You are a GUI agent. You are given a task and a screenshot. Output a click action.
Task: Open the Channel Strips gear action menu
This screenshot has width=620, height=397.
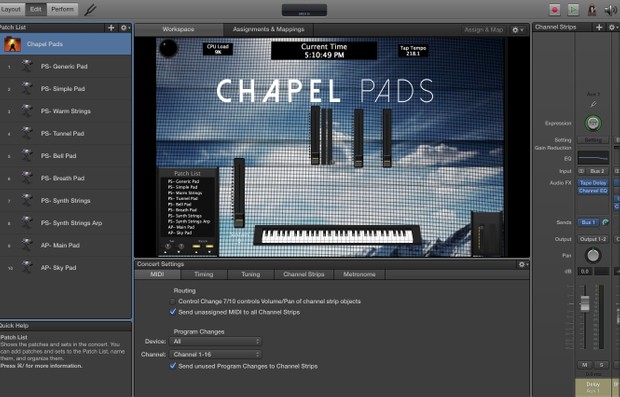[x=613, y=27]
